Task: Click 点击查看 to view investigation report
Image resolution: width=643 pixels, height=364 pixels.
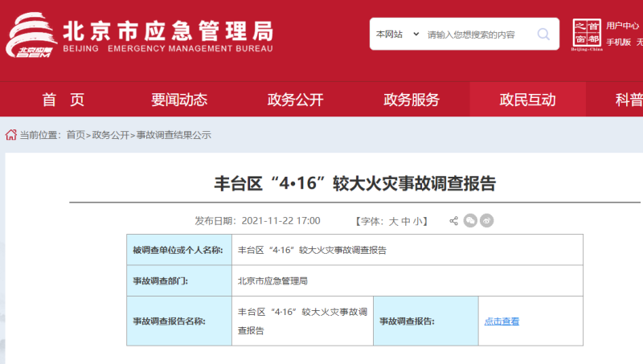Action: point(502,321)
